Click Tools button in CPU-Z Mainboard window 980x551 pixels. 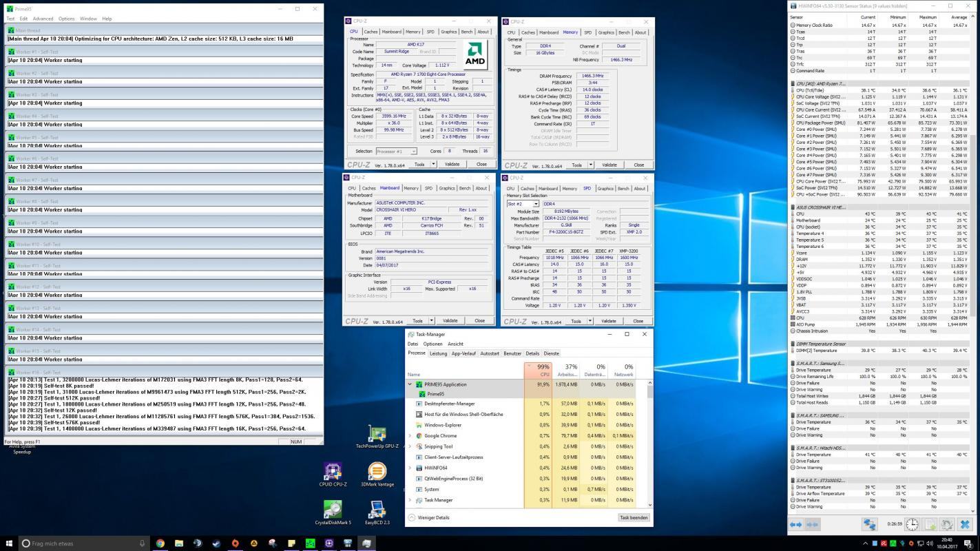click(417, 321)
